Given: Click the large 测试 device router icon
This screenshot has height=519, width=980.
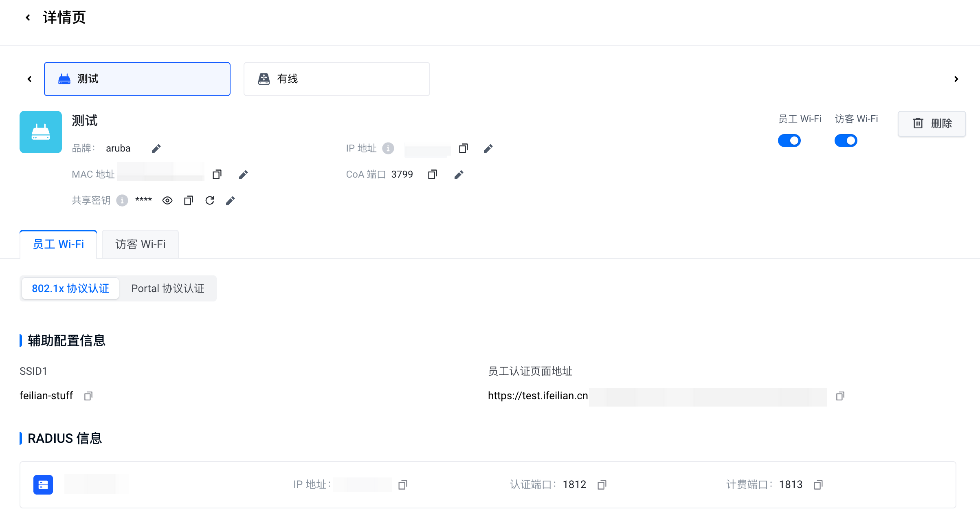Looking at the screenshot, I should coord(41,132).
